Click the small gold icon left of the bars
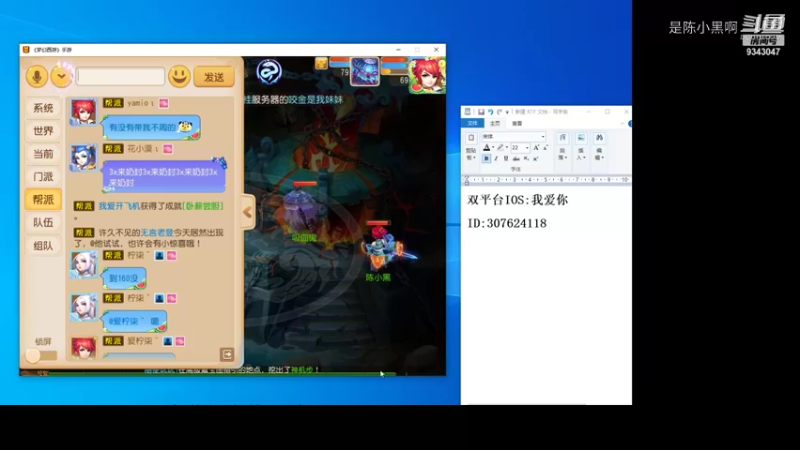Viewport: 800px width, 450px height. click(x=321, y=63)
